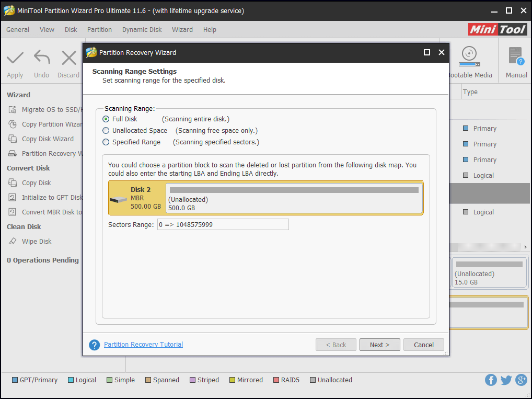Open the Facebook social icon

[491, 380]
